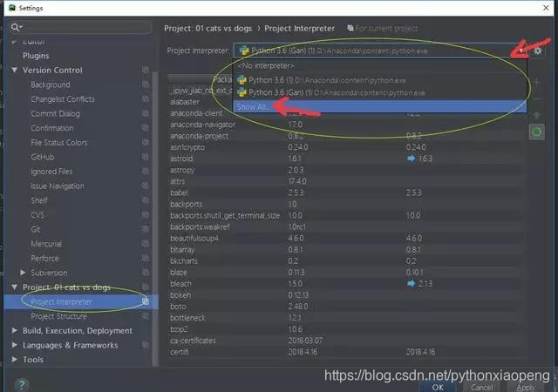Open Issue Navigation settings
The width and height of the screenshot is (558, 392).
click(x=58, y=186)
